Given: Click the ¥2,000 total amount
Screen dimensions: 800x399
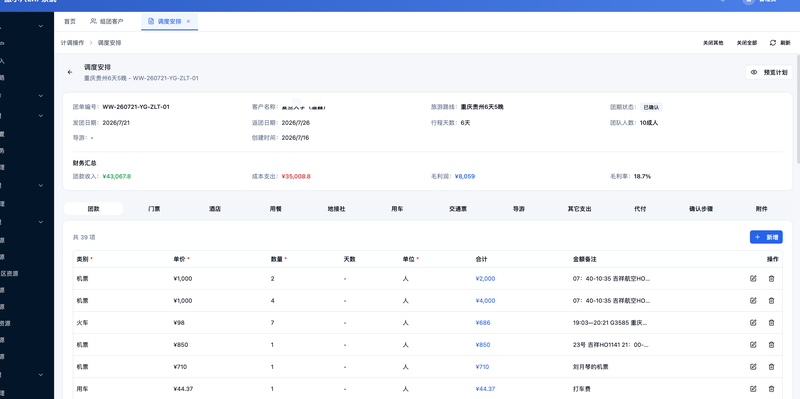Looking at the screenshot, I should click(485, 279).
